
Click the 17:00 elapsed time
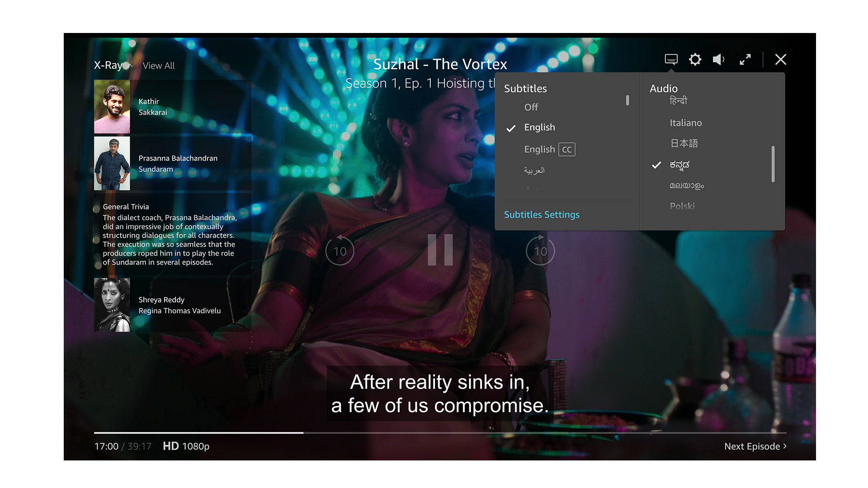click(106, 446)
